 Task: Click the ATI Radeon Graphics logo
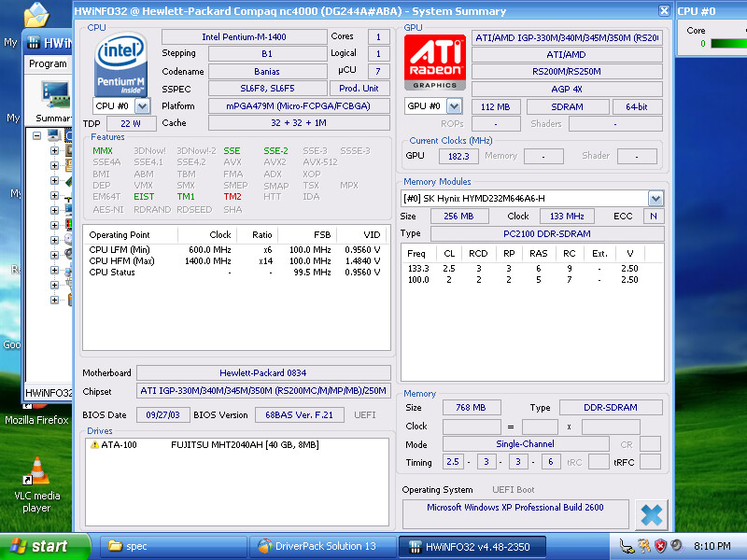(x=435, y=62)
